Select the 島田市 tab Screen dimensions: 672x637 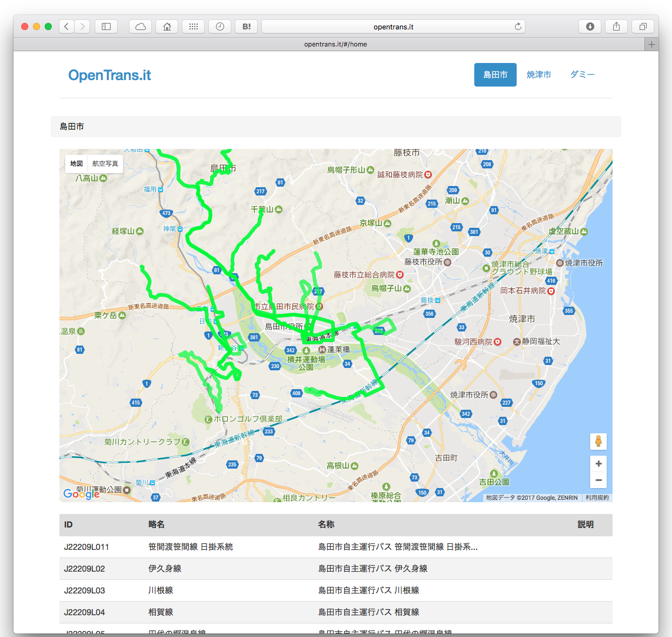pyautogui.click(x=495, y=75)
